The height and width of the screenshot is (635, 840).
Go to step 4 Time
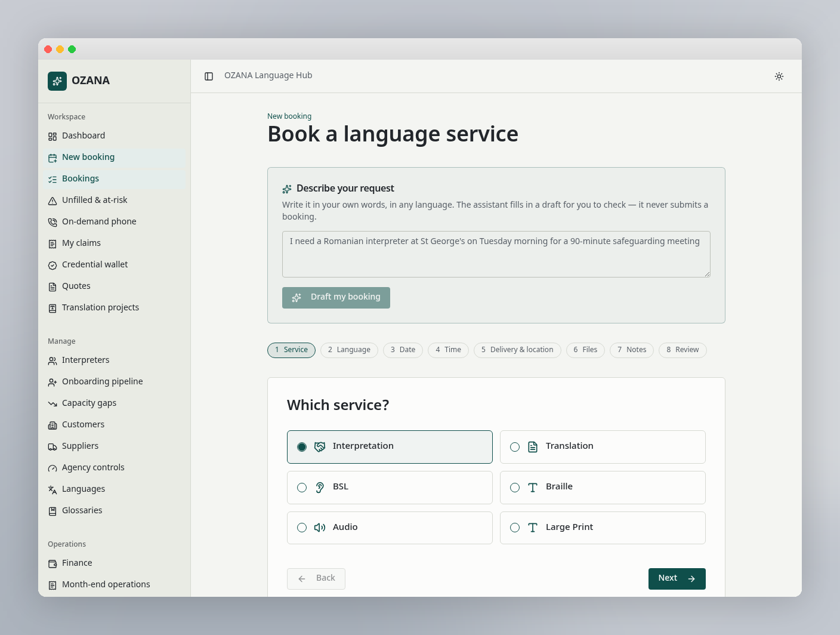click(x=448, y=350)
